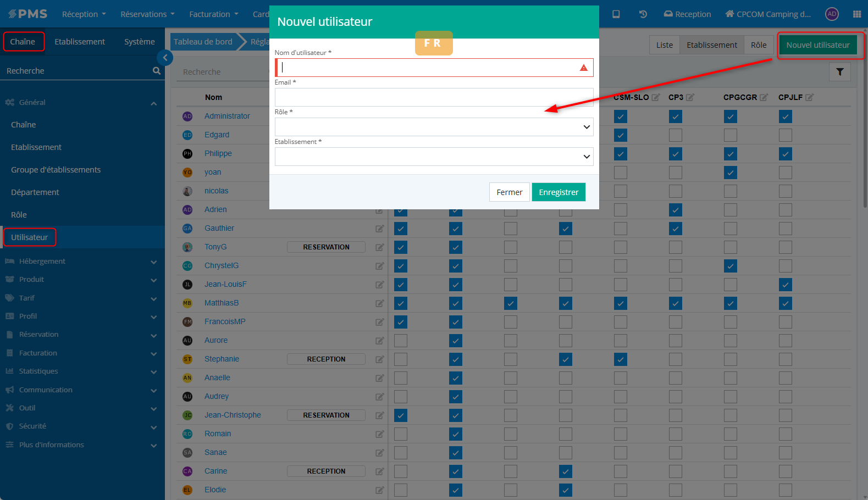The image size is (868, 500).
Task: Click the Email input field
Action: coord(434,97)
